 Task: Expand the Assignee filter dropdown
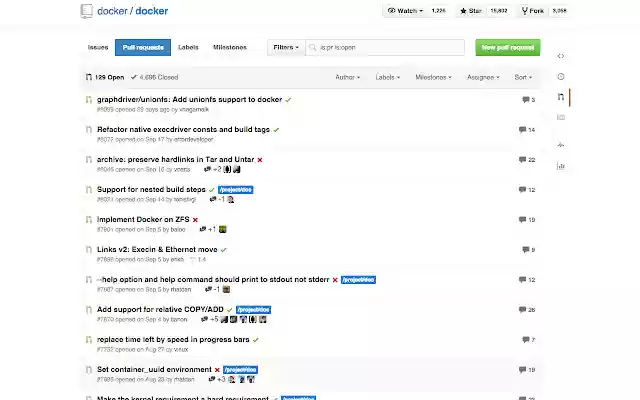coord(483,77)
